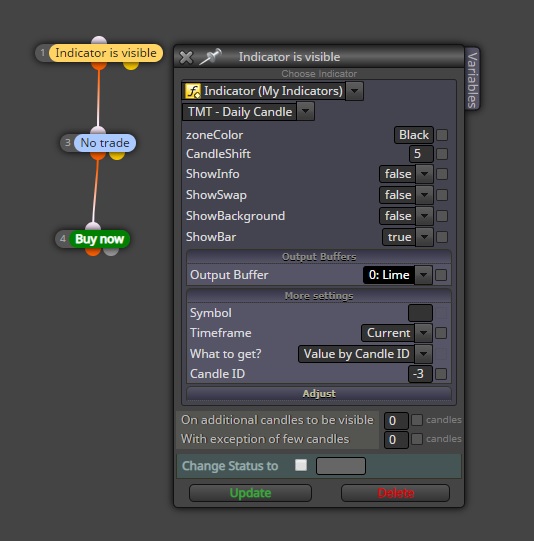Click yellow output dot under Indicator is visible node
534x541 pixels.
(131, 66)
